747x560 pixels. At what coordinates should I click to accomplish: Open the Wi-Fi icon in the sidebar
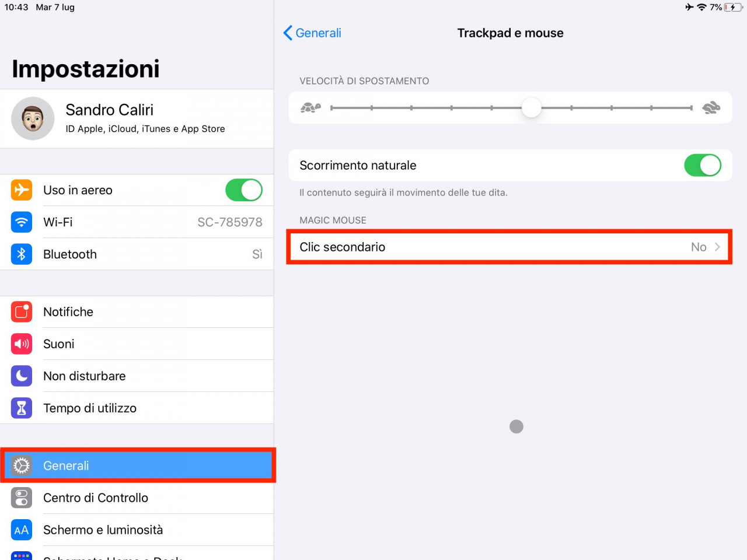tap(22, 222)
